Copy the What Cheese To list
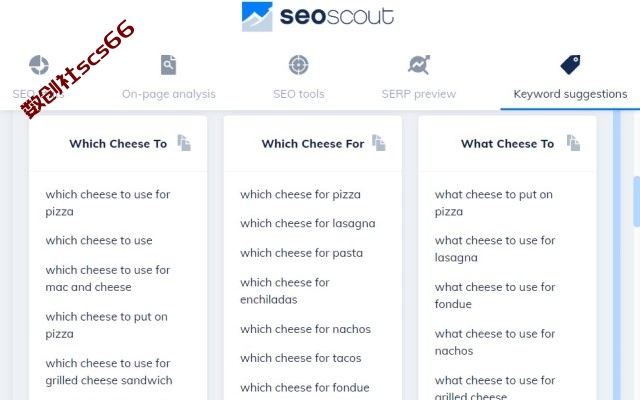 573,143
